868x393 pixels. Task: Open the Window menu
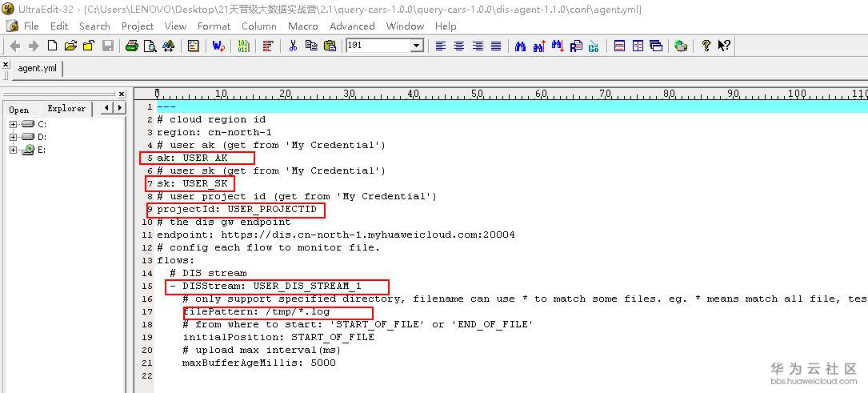[406, 26]
